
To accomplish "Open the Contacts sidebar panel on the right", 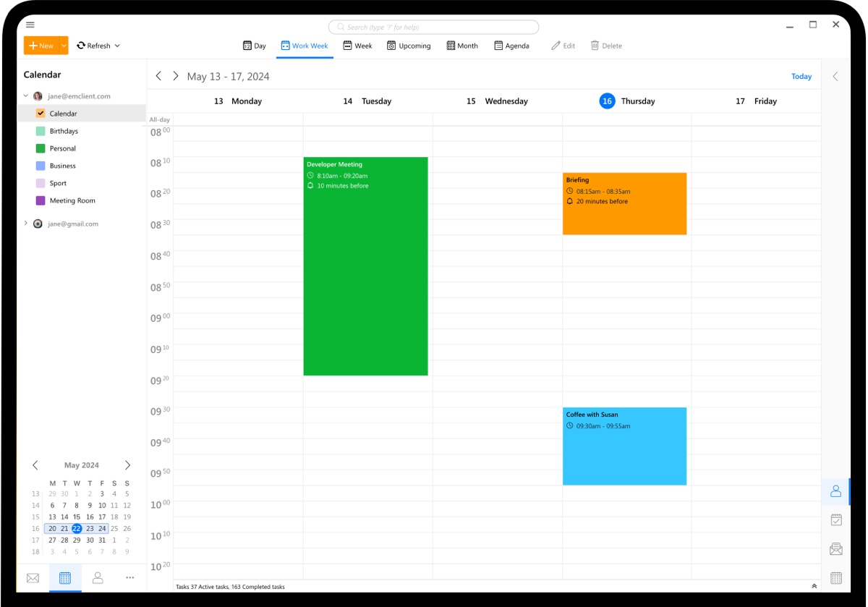I will (x=835, y=491).
